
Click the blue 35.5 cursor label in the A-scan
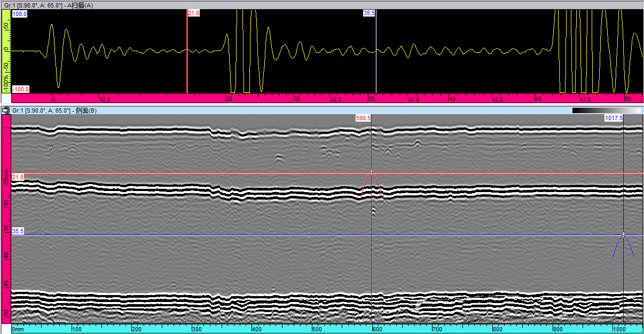(369, 13)
